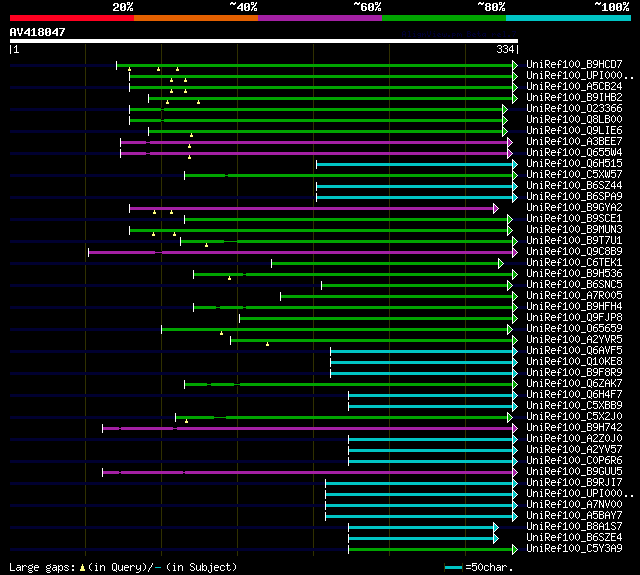Click UniRef100_A7R005 label
The height and width of the screenshot is (575, 640).
(574, 296)
